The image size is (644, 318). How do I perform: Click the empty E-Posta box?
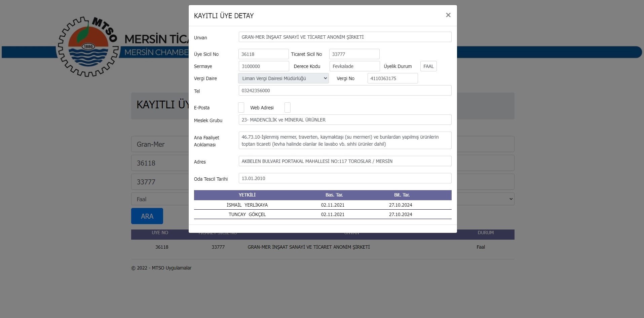pos(241,108)
